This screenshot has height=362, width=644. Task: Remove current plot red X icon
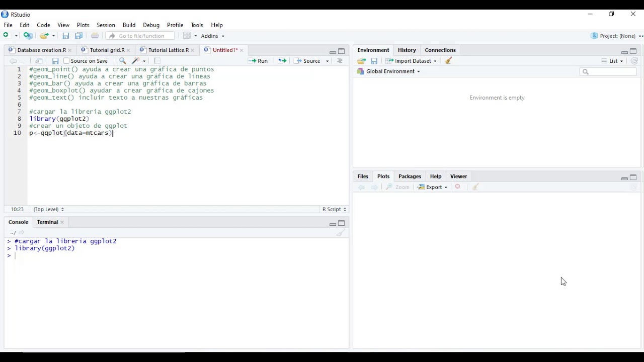[x=458, y=187]
